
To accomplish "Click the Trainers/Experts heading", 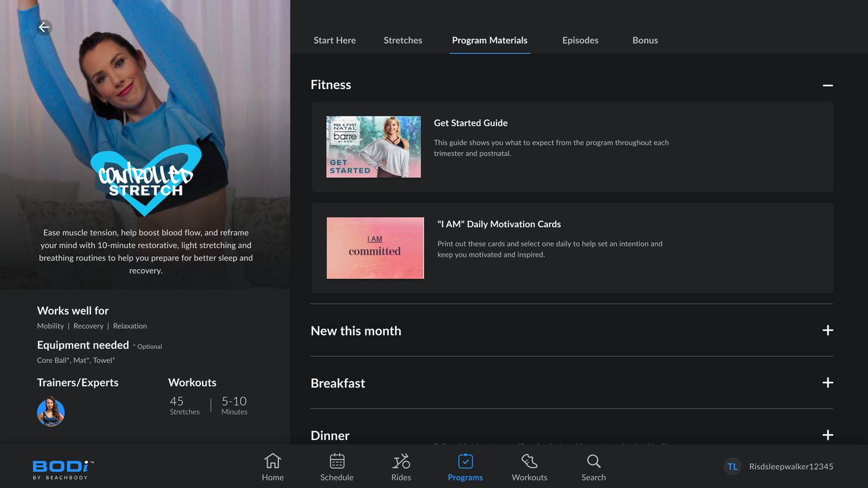I will [x=78, y=383].
